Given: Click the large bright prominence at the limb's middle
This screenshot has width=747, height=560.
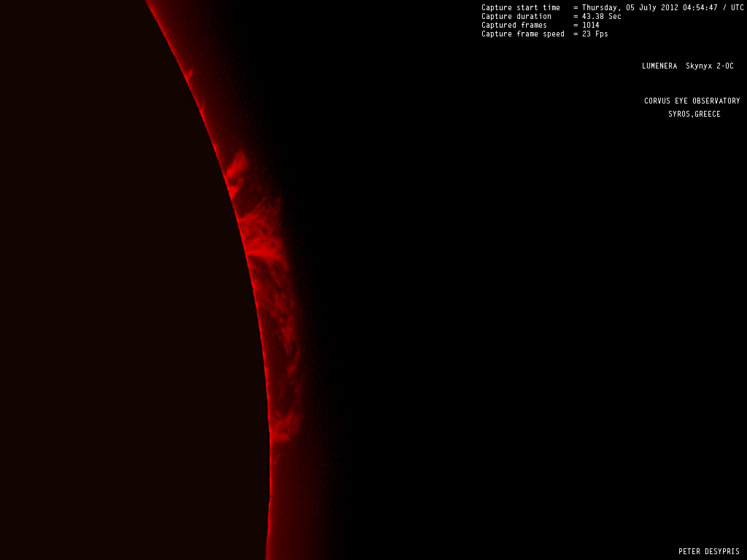Looking at the screenshot, I should click(x=263, y=241).
